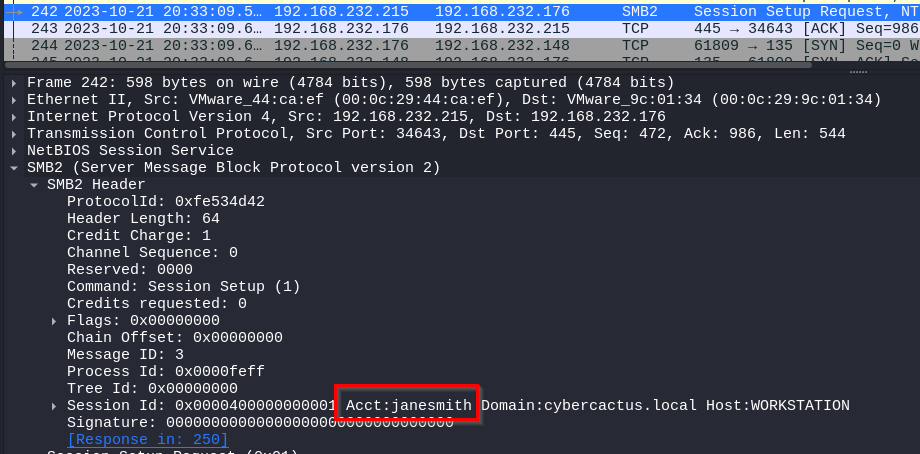The image size is (920, 454).
Task: Expand the Session Id field
Action: tap(54, 405)
